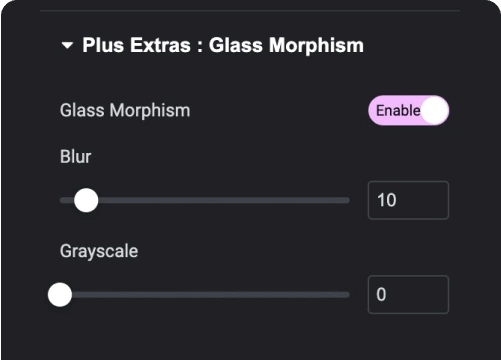Click Blur track left of its handle
Image resolution: width=501 pixels, height=360 pixels.
(67, 200)
